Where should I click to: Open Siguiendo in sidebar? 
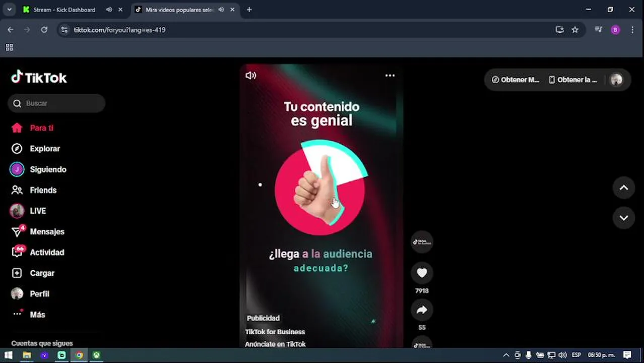click(x=38, y=169)
